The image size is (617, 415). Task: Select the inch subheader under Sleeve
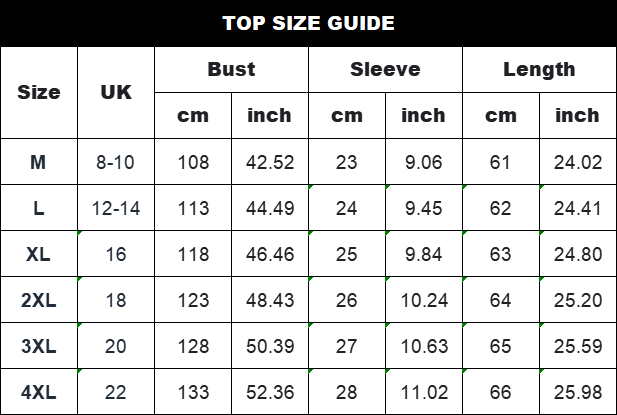[x=423, y=115]
